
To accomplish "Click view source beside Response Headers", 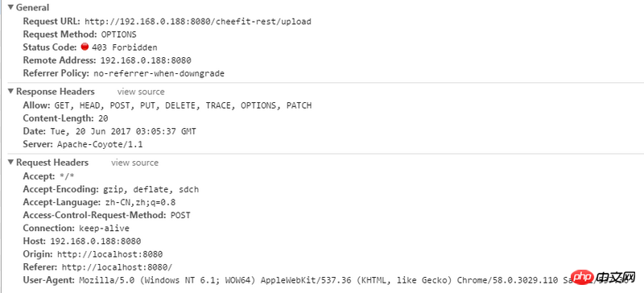I will point(141,92).
